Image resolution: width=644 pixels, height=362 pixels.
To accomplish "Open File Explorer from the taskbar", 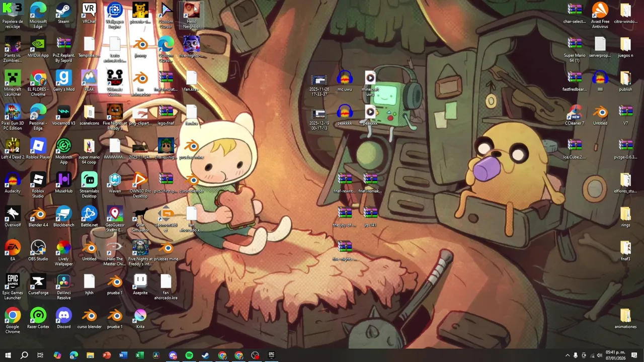I will point(90,355).
